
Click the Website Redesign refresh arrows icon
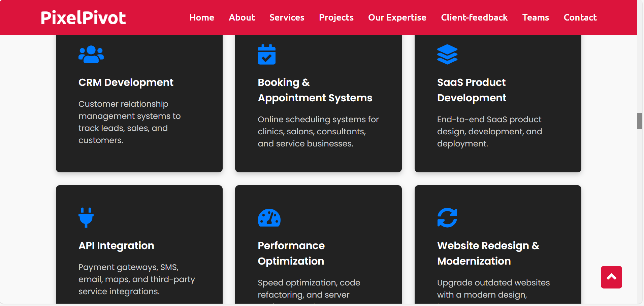click(447, 218)
